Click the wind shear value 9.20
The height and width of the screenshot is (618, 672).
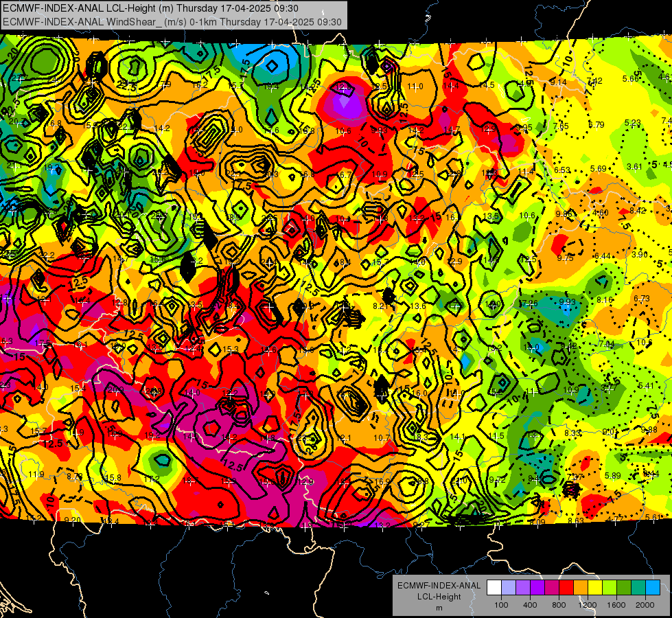[x=72, y=520]
